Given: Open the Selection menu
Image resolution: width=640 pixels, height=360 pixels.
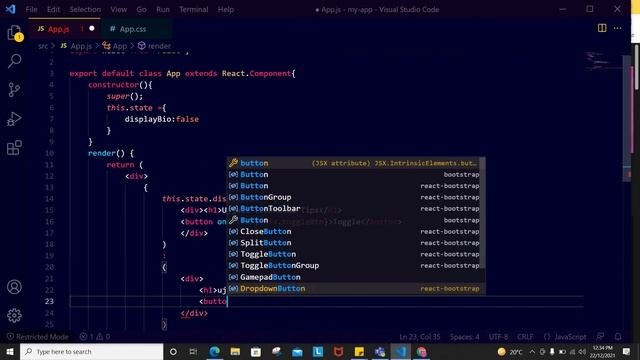Looking at the screenshot, I should point(85,9).
